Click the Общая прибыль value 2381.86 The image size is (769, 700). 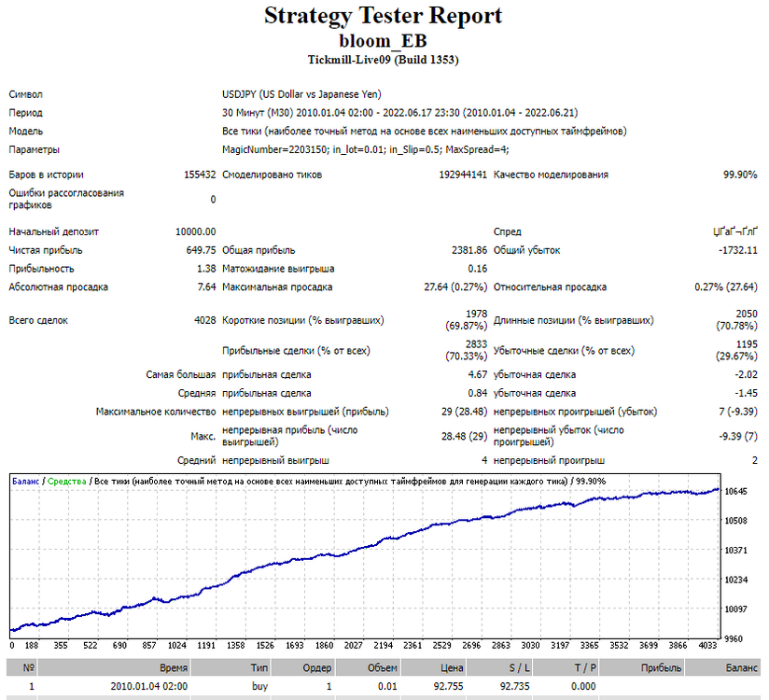[x=468, y=250]
